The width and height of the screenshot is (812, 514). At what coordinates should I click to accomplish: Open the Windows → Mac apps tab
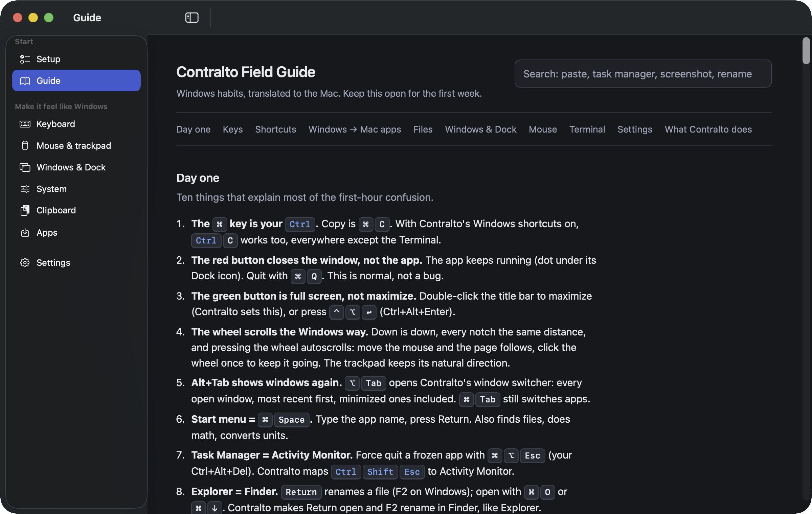pos(355,130)
